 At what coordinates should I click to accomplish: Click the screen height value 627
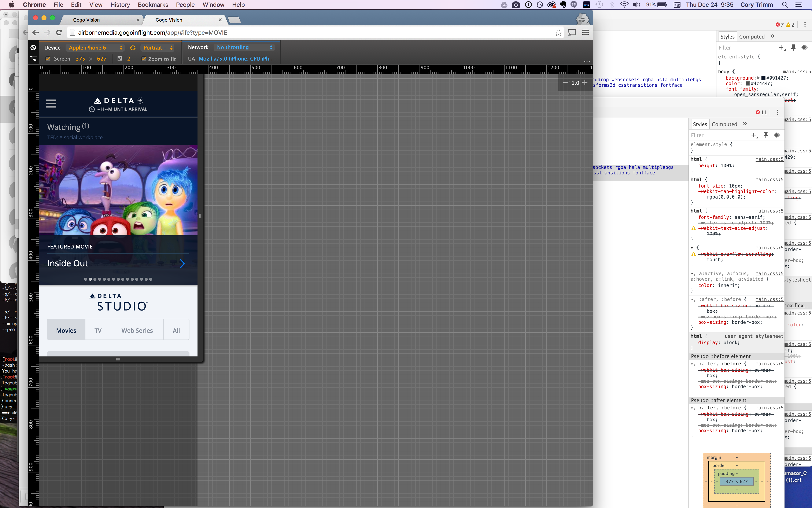[102, 59]
